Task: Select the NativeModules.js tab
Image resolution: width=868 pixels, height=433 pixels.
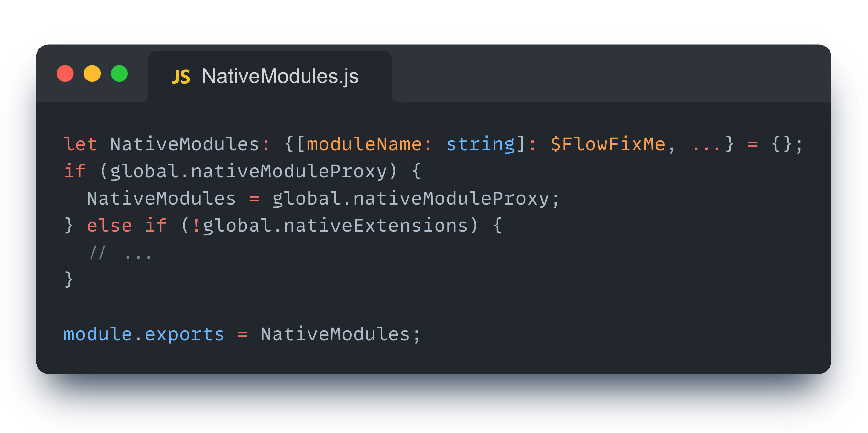Action: point(280,77)
